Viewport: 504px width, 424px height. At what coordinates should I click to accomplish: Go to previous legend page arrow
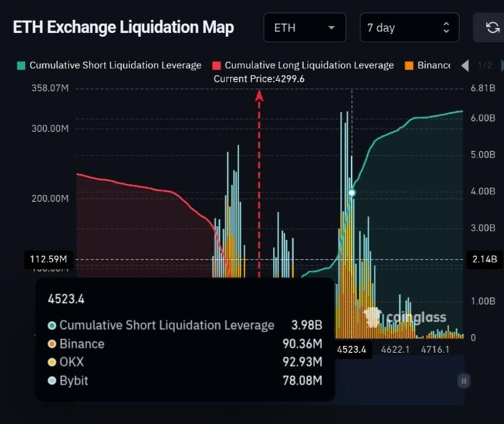465,65
